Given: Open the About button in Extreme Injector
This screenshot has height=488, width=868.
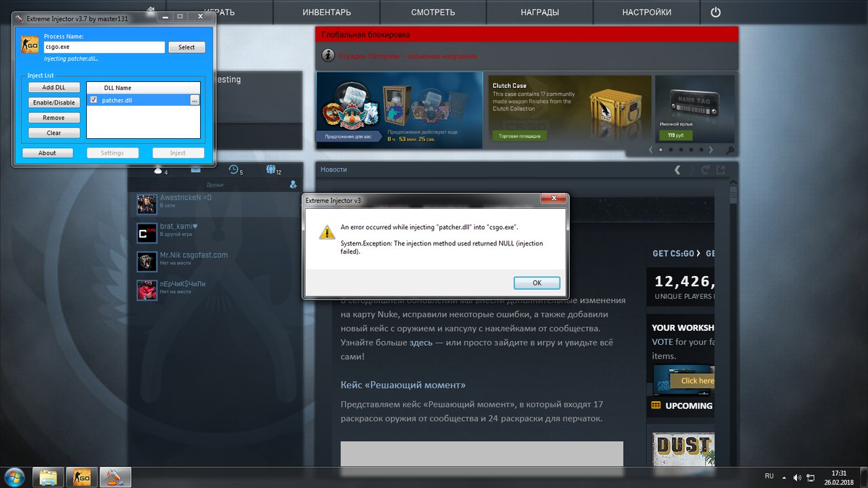Looking at the screenshot, I should point(47,153).
